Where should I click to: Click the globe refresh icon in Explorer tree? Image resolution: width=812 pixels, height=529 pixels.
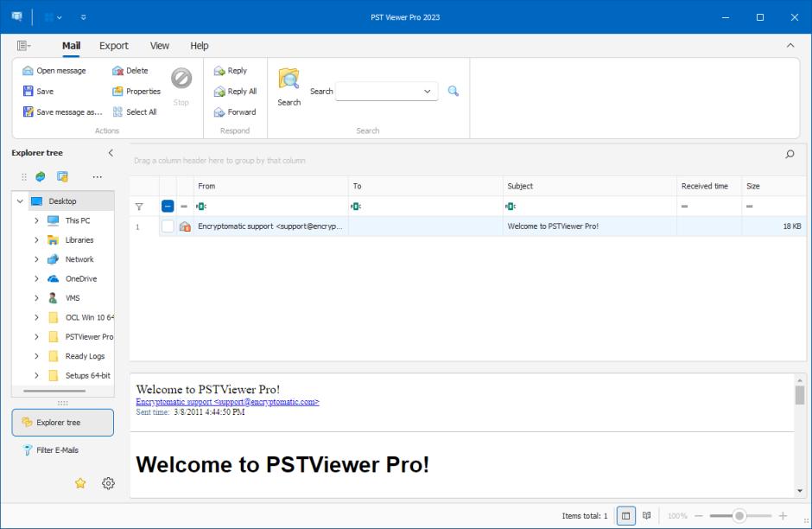click(41, 176)
